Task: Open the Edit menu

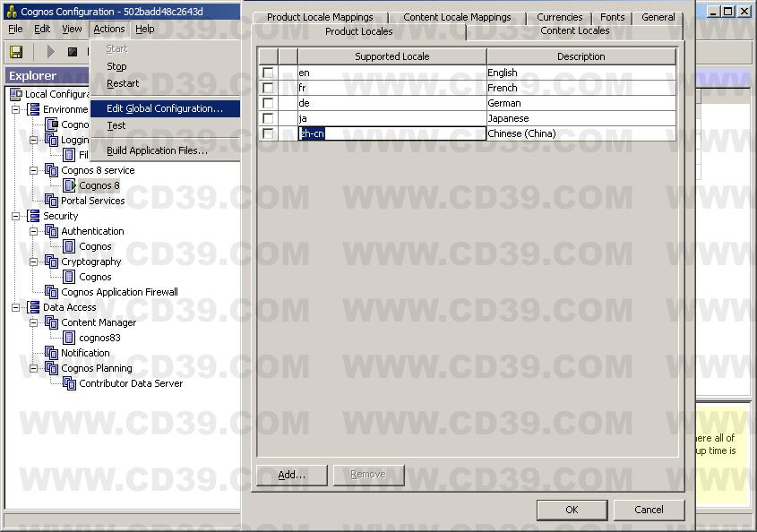Action: (42, 29)
